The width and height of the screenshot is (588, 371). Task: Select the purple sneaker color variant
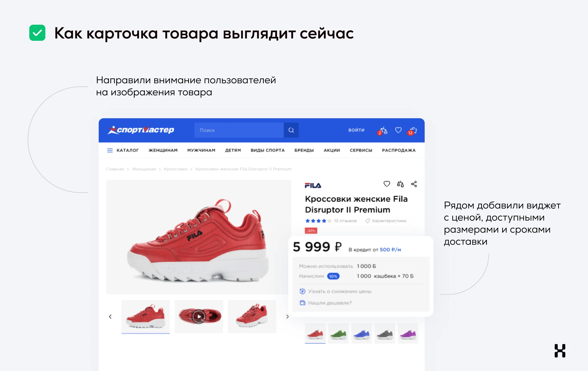tap(408, 333)
